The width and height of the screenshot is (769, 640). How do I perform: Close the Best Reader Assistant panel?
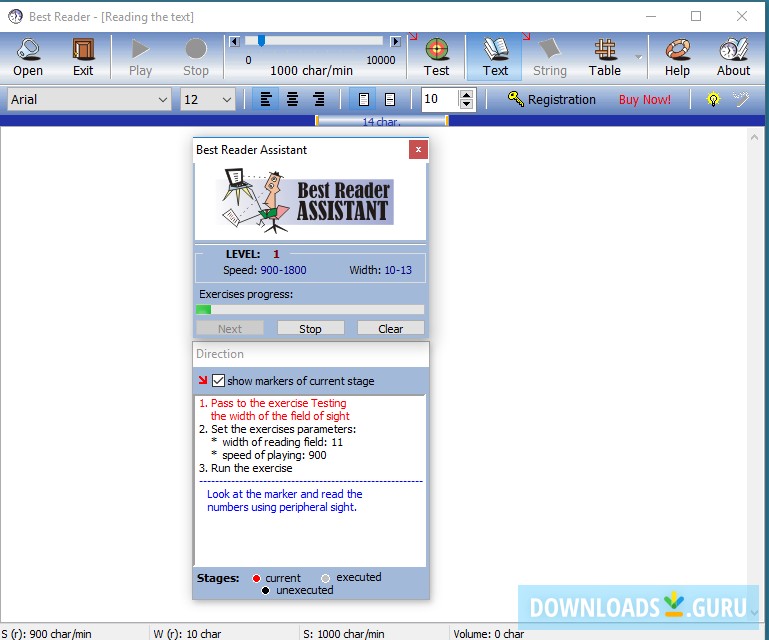(418, 150)
